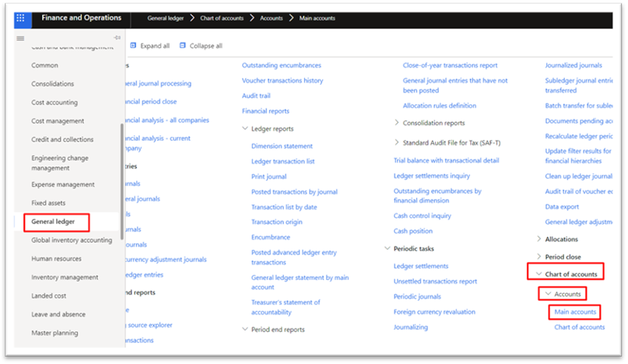
Task: Open Ledger settlements periodic task
Action: tap(421, 266)
